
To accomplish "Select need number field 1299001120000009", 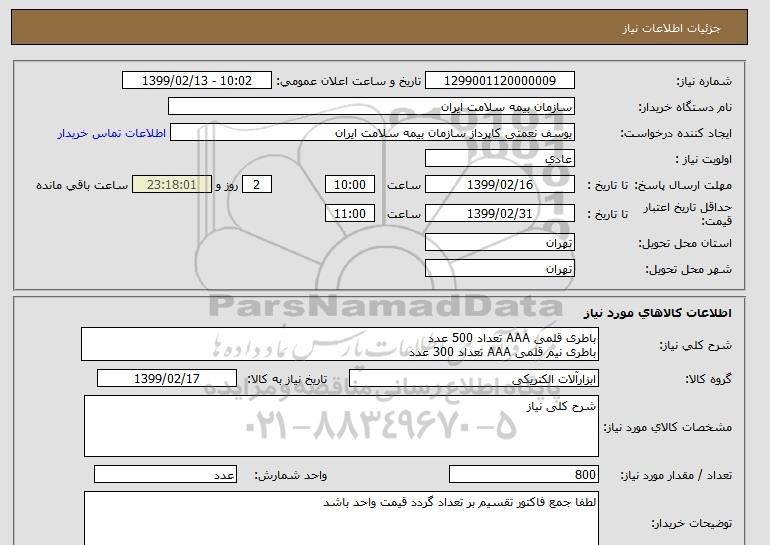I will 499,81.
